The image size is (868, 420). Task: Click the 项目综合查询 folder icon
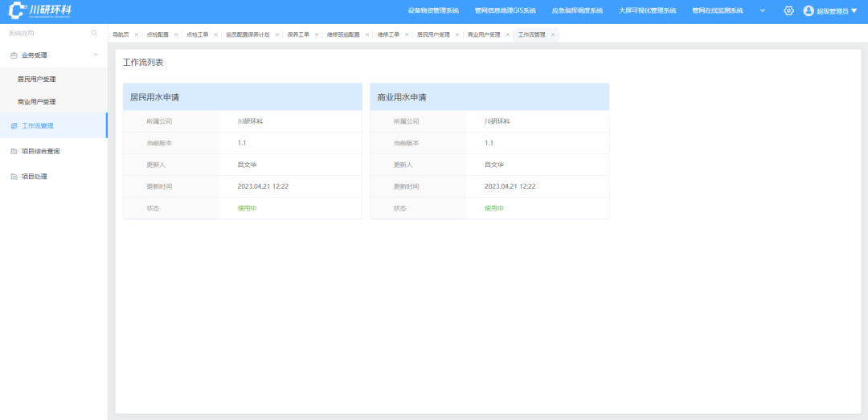pyautogui.click(x=14, y=151)
